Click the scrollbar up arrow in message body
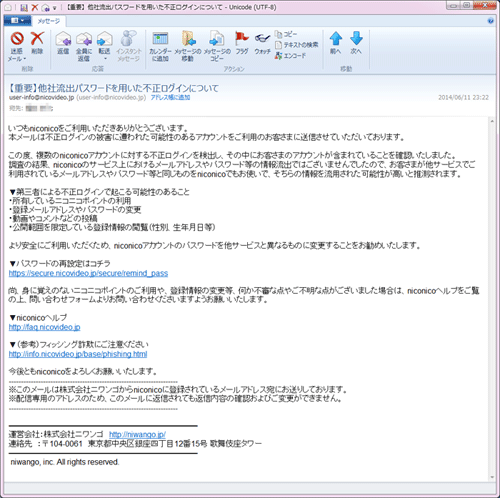 pyautogui.click(x=492, y=121)
